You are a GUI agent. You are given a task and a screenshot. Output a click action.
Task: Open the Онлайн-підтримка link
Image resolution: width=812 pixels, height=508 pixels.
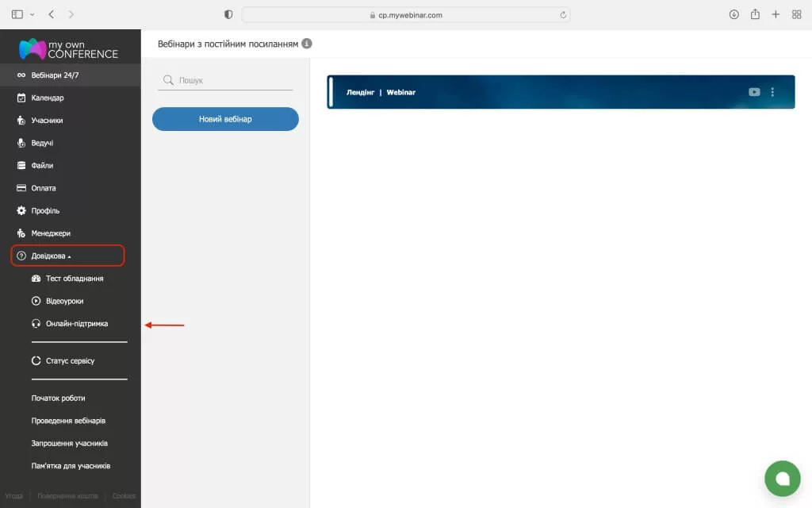coord(77,324)
